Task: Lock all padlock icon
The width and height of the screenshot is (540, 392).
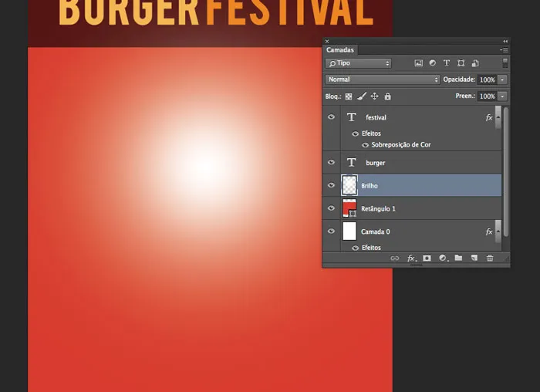Action: [388, 96]
